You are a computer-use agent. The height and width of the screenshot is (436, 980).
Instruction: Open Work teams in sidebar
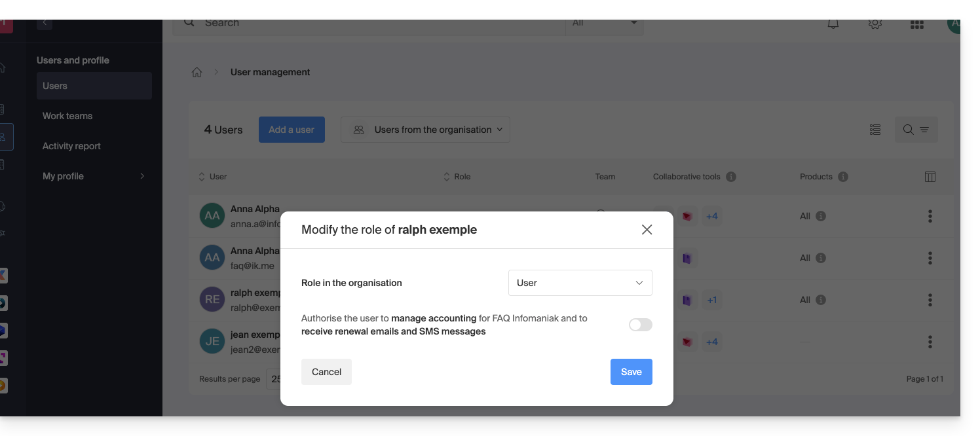(67, 116)
